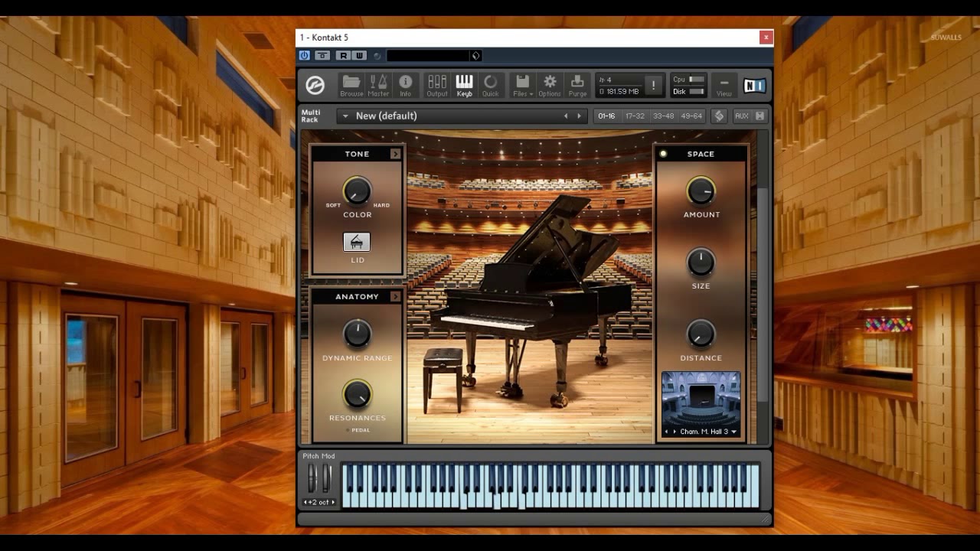Click the NI logo button
Viewport: 980px width, 551px height.
point(754,86)
